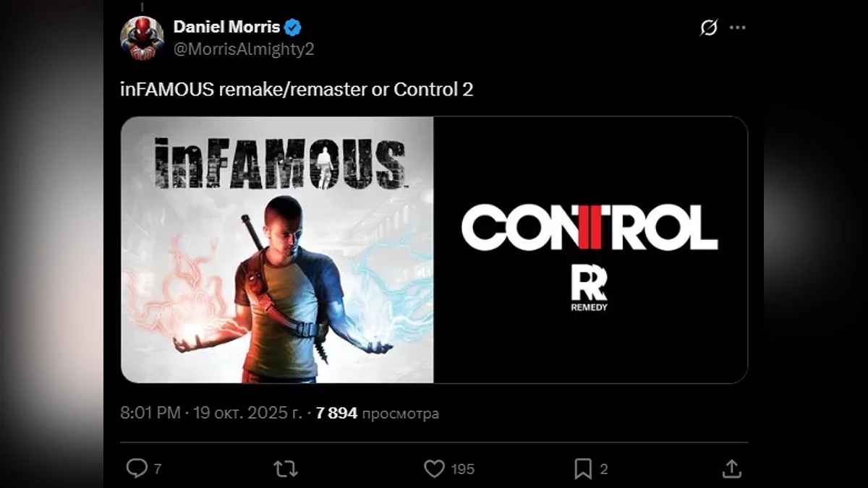
Task: Click the Grok slashed-circle icon
Action: [709, 27]
